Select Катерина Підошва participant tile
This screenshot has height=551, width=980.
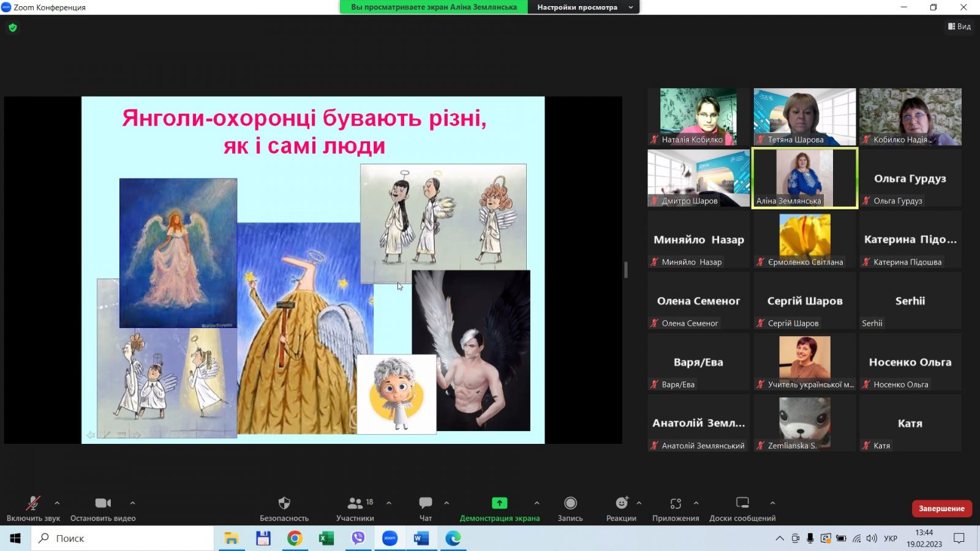point(910,239)
